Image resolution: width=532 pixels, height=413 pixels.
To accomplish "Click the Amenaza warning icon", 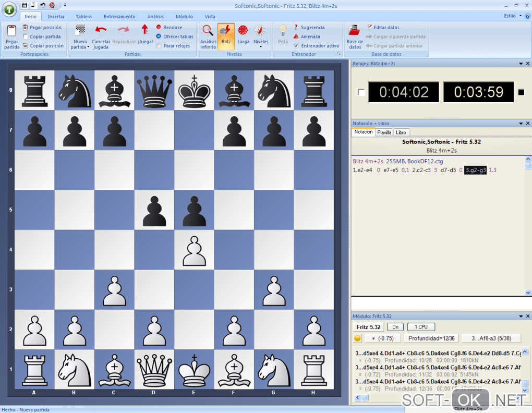I will [296, 37].
